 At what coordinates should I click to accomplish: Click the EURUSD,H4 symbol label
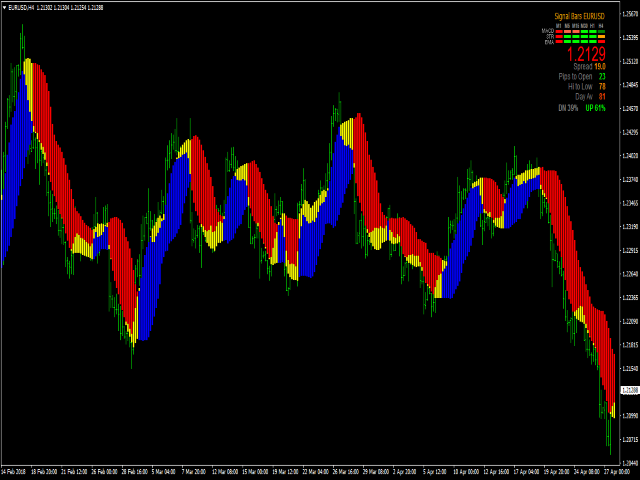(x=21, y=7)
